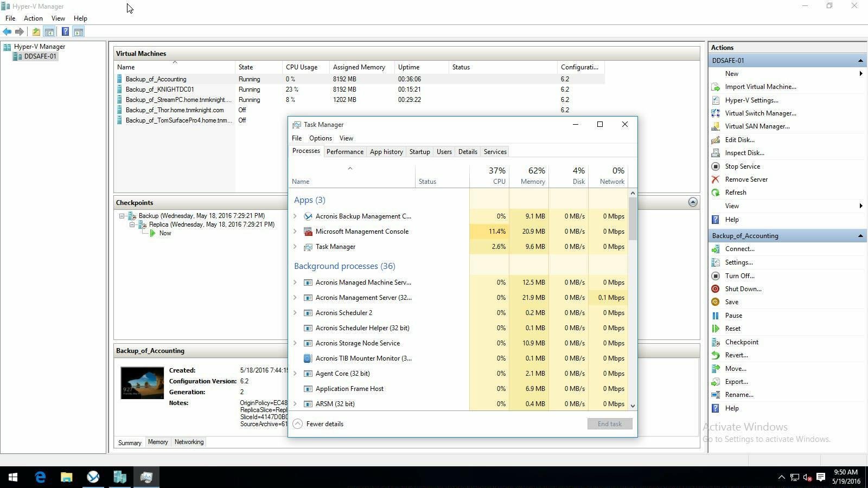Click the blue Help toolbar icon

[x=65, y=32]
